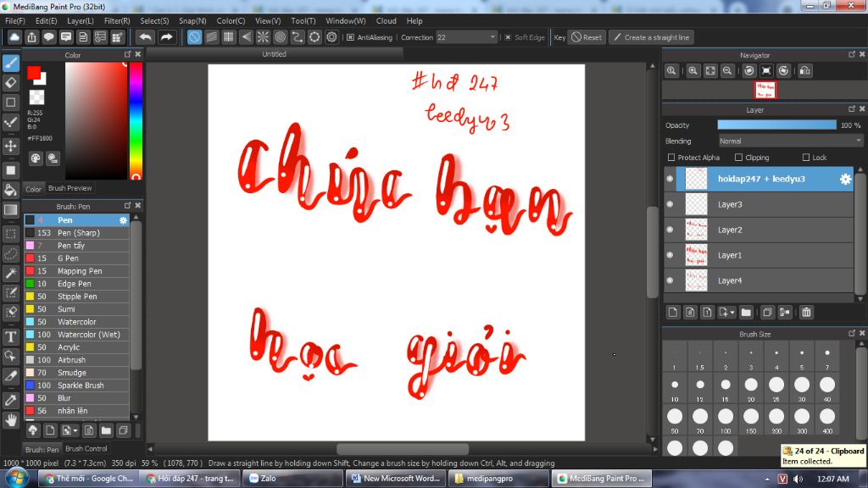Show hidden tray icons arrow
Image resolution: width=868 pixels, height=488 pixels.
pos(766,480)
